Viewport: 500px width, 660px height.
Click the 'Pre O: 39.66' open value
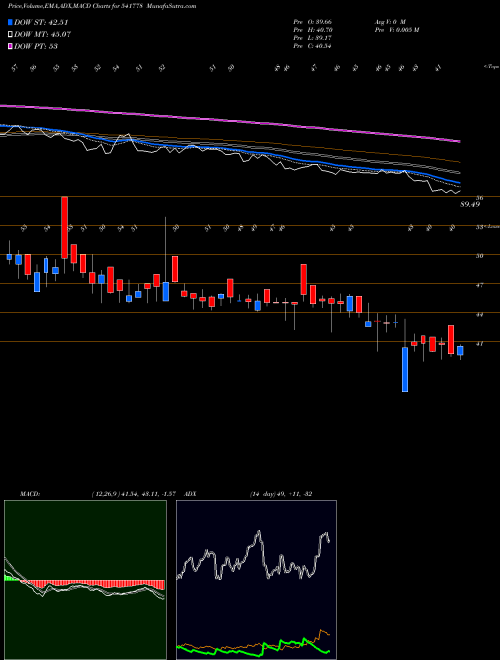coord(313,21)
